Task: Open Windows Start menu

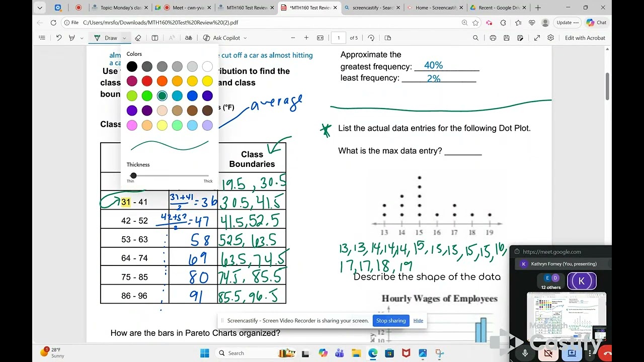Action: coord(204,353)
